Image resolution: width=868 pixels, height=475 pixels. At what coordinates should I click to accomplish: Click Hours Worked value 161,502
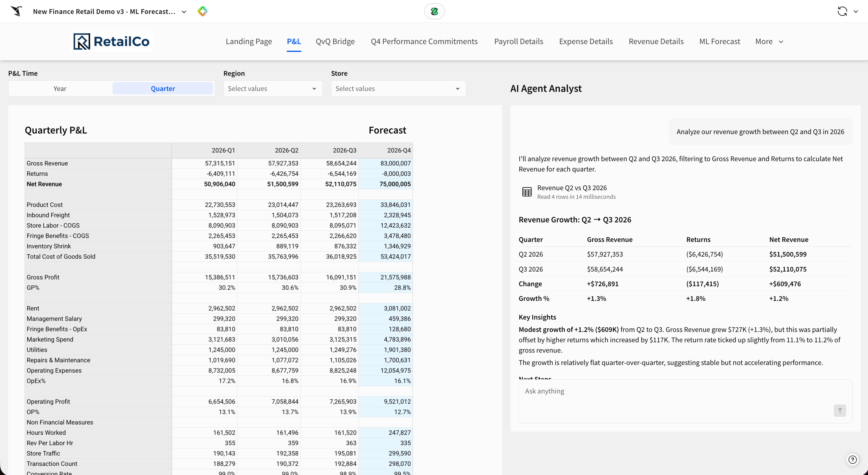[x=224, y=432]
